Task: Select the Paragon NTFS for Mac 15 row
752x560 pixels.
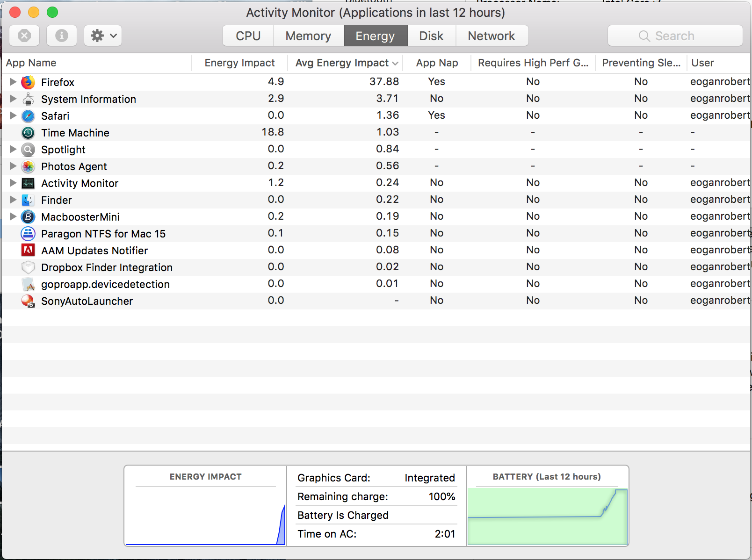Action: (376, 234)
